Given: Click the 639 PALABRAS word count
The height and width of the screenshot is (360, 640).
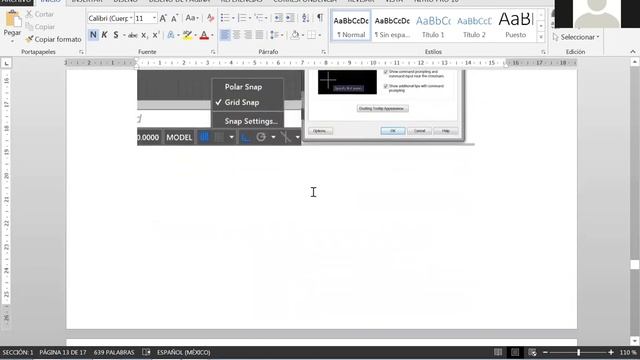Looking at the screenshot, I should (114, 352).
